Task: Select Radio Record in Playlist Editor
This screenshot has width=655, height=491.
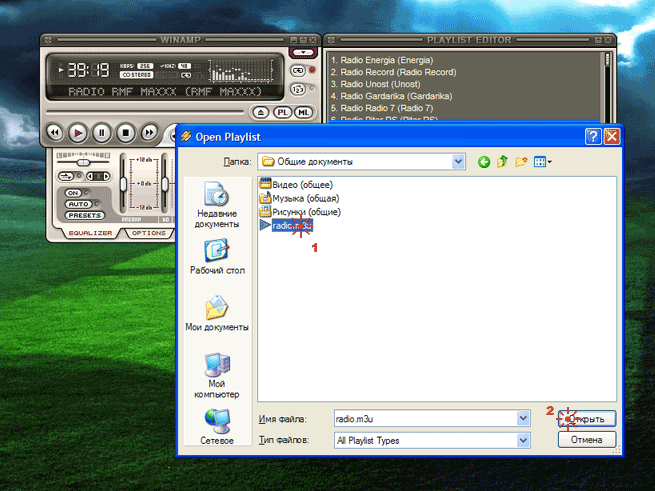Action: pos(394,72)
